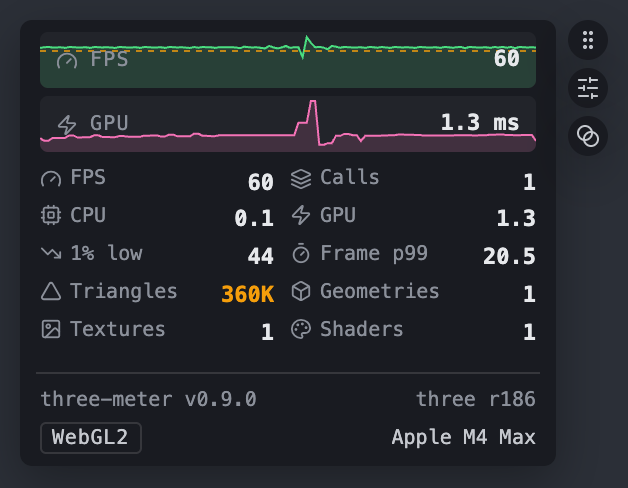Click the Triangles stat label
628x488 pixels.
point(123,291)
